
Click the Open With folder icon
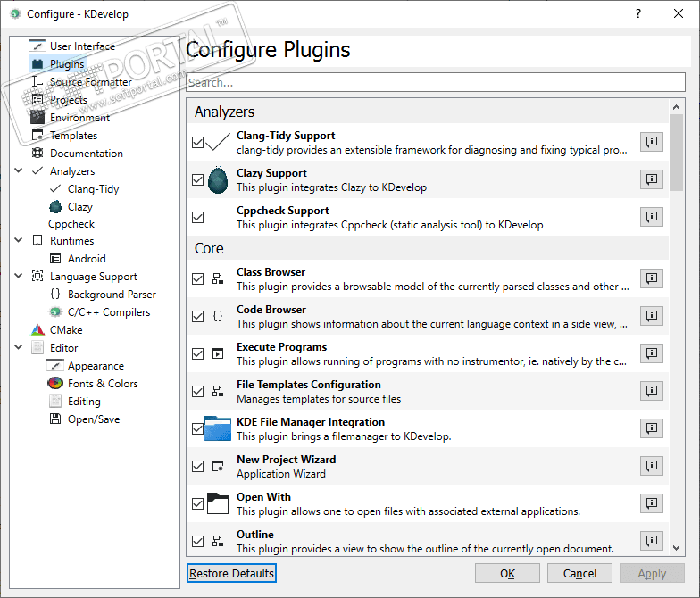pyautogui.click(x=218, y=503)
